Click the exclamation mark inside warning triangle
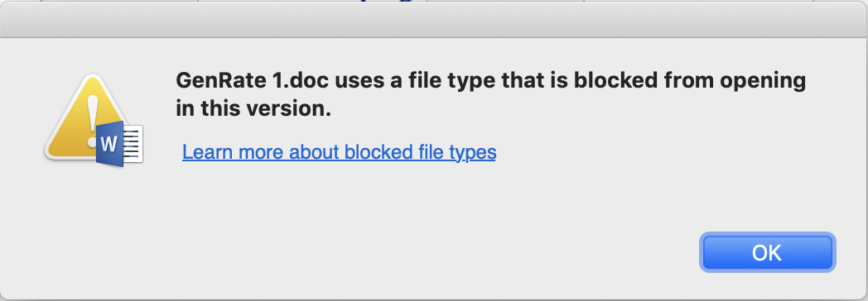 pyautogui.click(x=93, y=121)
